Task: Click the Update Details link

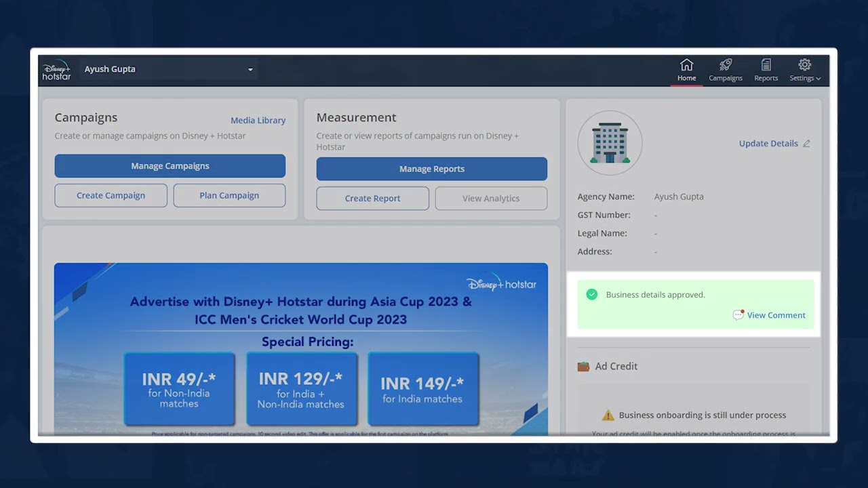Action: [768, 144]
